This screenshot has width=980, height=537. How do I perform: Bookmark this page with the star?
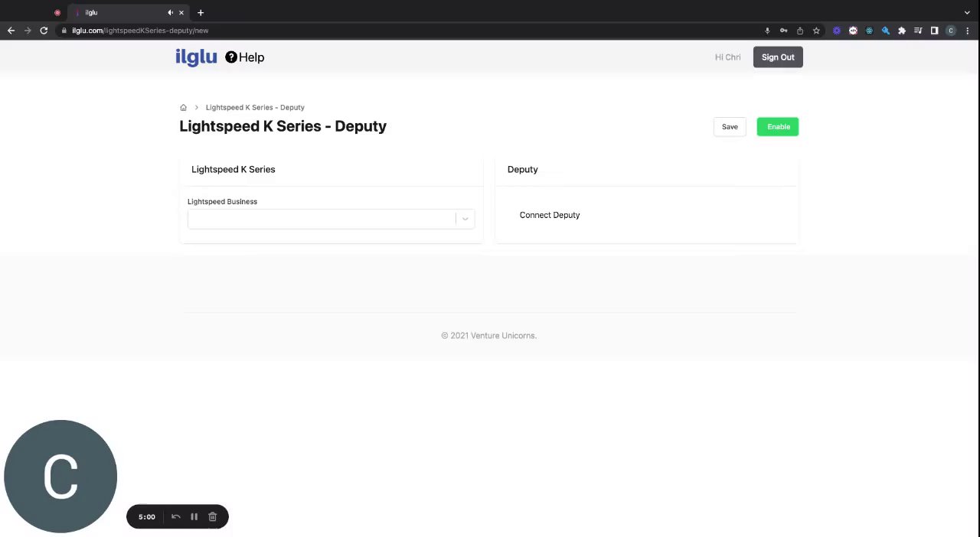point(816,31)
